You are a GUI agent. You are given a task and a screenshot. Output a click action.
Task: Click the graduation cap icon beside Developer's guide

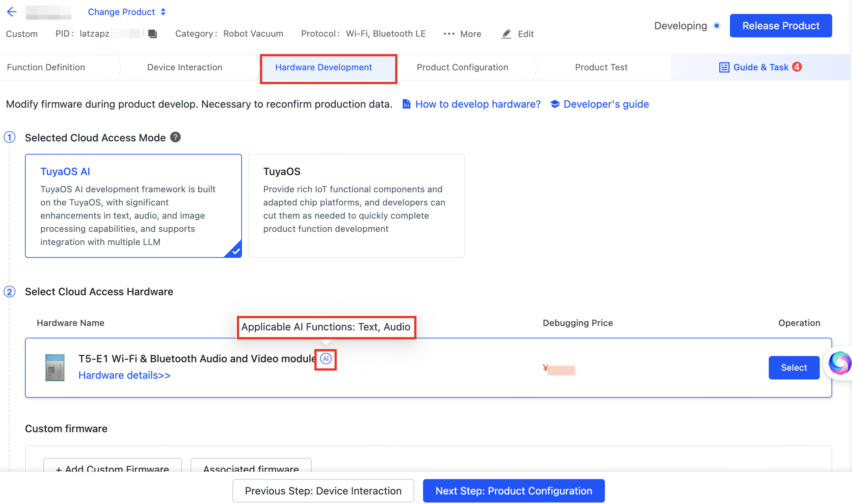click(x=555, y=104)
